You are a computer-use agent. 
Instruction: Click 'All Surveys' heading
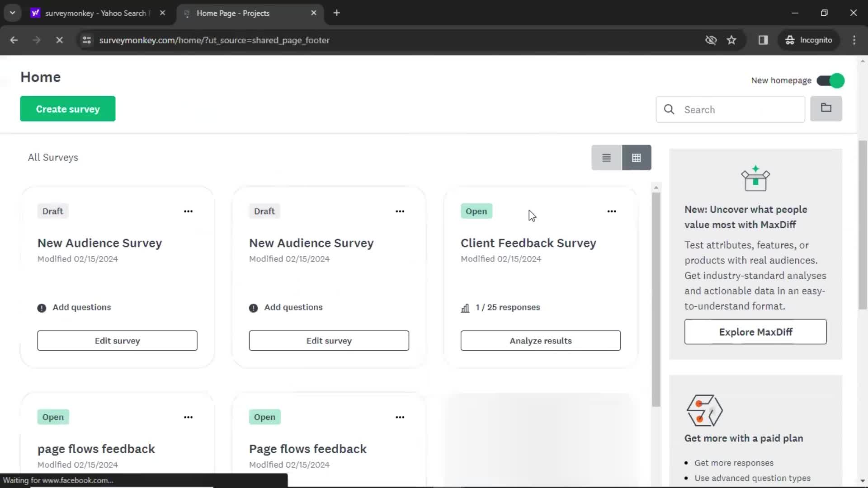click(x=53, y=158)
